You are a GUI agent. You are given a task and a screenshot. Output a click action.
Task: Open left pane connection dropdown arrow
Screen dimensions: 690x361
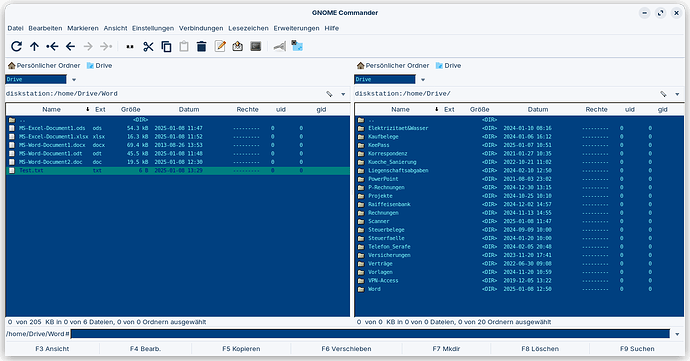tap(74, 80)
